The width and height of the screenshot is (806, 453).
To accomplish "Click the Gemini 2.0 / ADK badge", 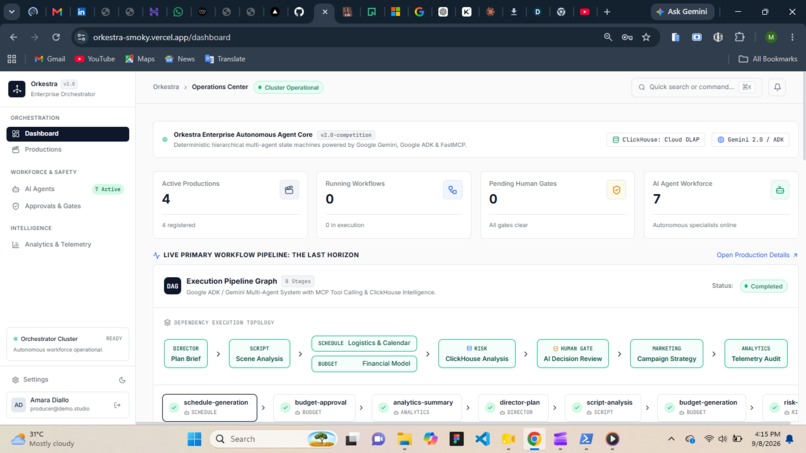I will (750, 140).
